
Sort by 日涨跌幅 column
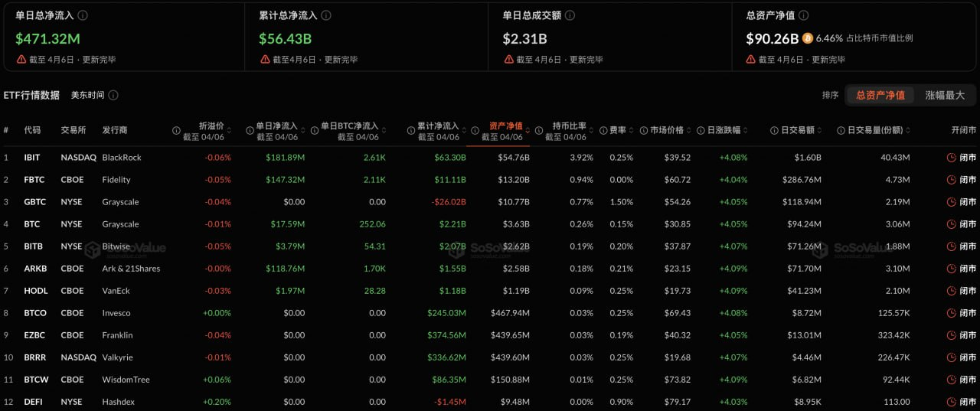coord(745,131)
